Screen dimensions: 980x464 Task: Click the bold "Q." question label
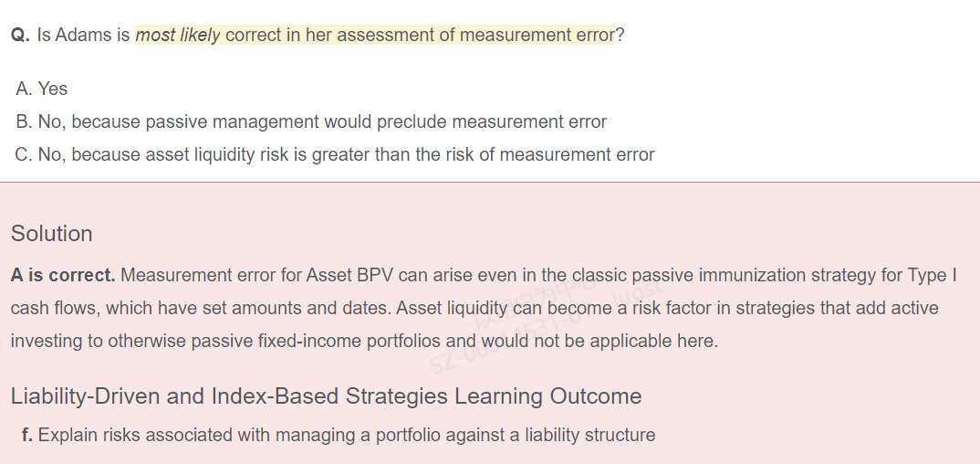coord(20,36)
